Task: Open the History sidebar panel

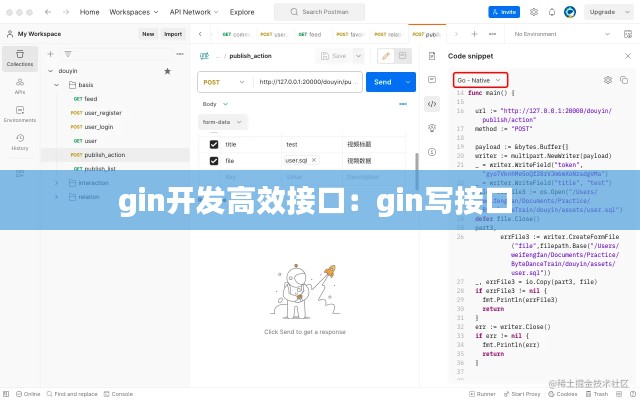Action: (20, 142)
